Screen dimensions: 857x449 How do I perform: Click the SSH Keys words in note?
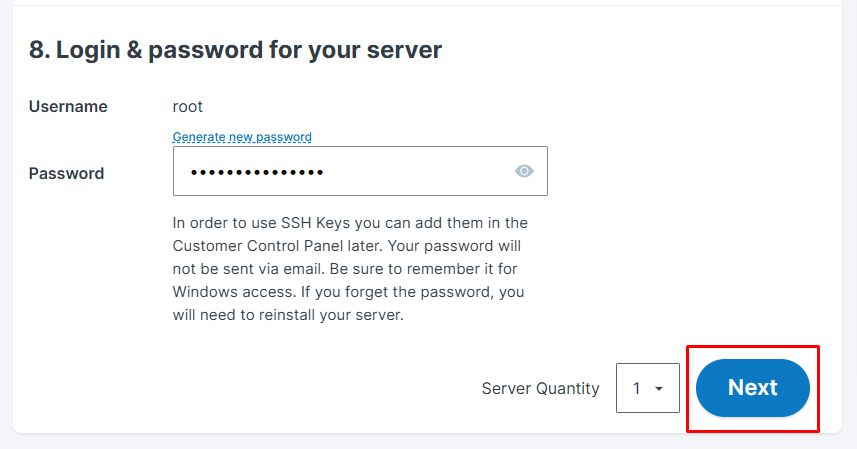[315, 223]
